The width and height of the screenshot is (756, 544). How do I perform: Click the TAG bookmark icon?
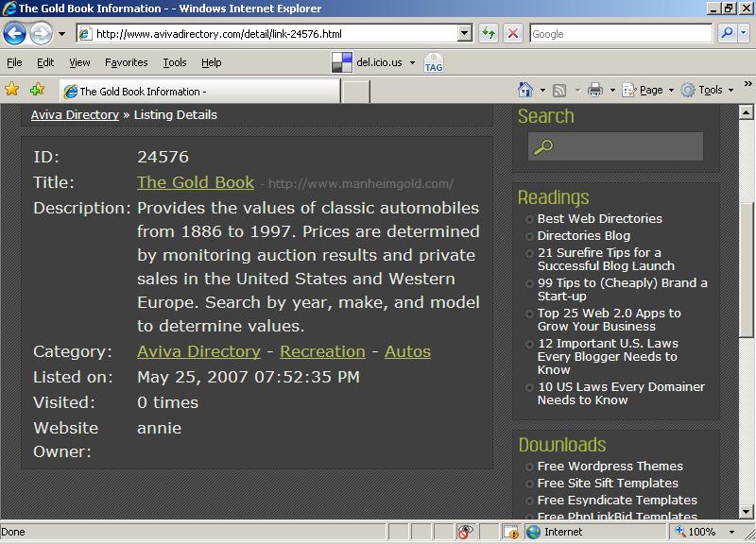point(434,63)
